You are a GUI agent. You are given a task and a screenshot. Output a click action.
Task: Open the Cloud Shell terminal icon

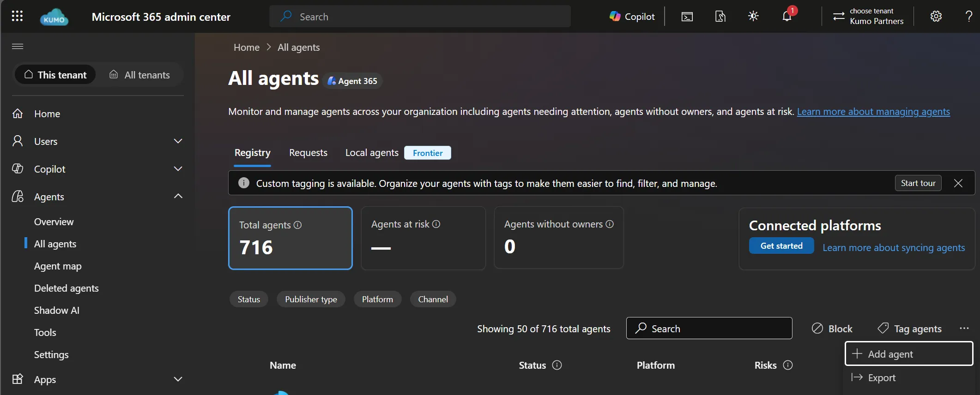[687, 17]
